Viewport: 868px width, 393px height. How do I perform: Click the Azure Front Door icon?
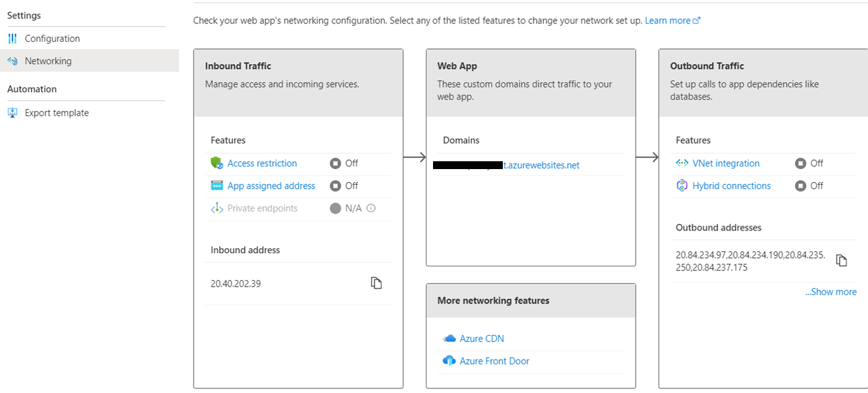coord(449,360)
